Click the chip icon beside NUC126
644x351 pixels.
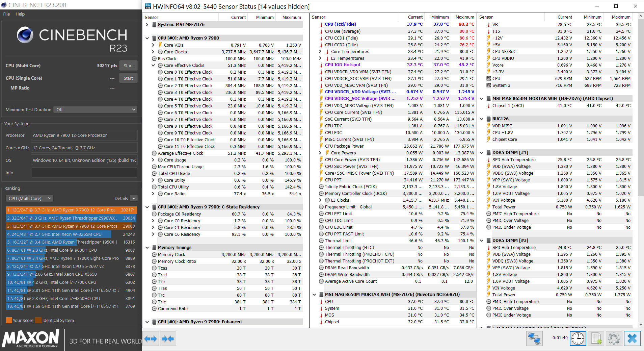(x=488, y=119)
